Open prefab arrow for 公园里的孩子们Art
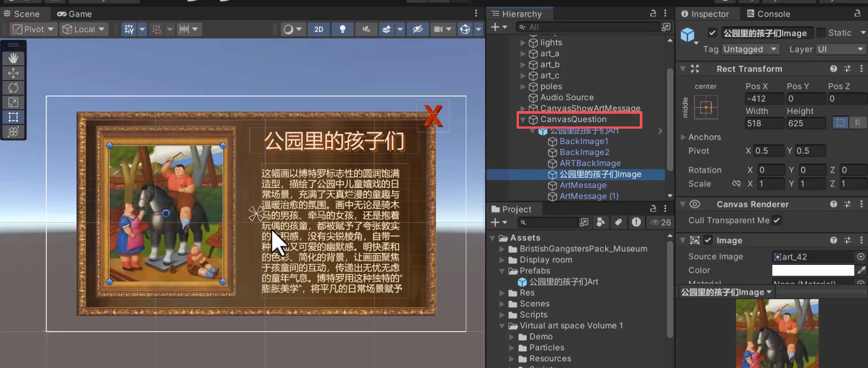 click(660, 131)
